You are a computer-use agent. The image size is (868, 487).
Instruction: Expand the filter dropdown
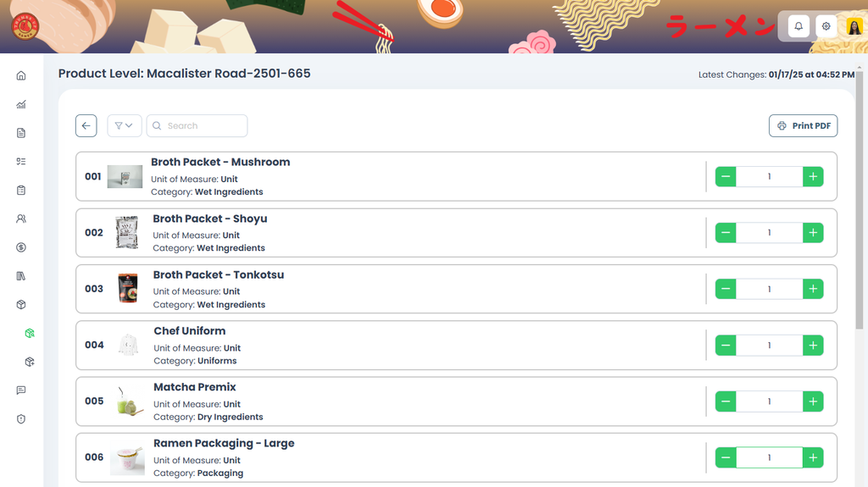[125, 125]
